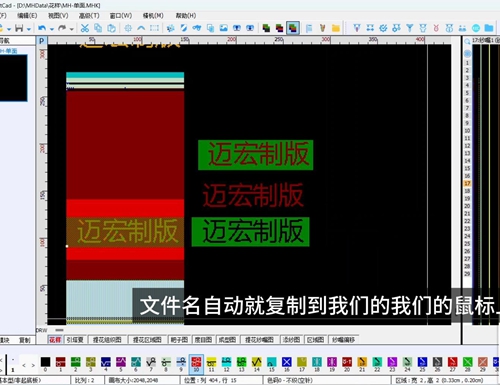Click the Undo arrow icon
500x385 pixels.
[42, 28]
